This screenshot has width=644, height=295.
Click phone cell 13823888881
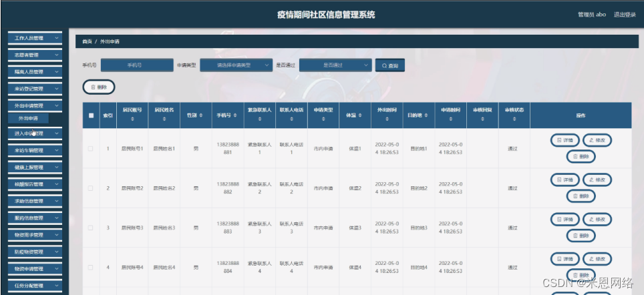[x=228, y=149]
